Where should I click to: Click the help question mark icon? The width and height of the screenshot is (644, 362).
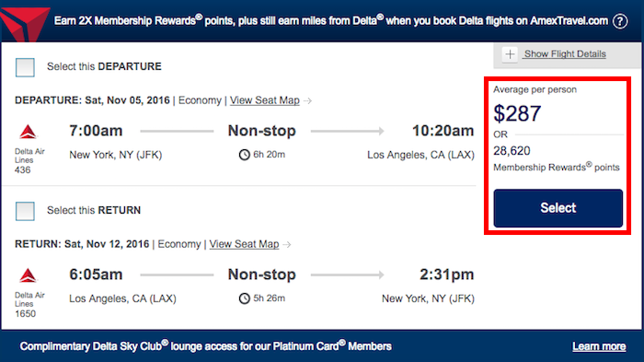point(620,21)
